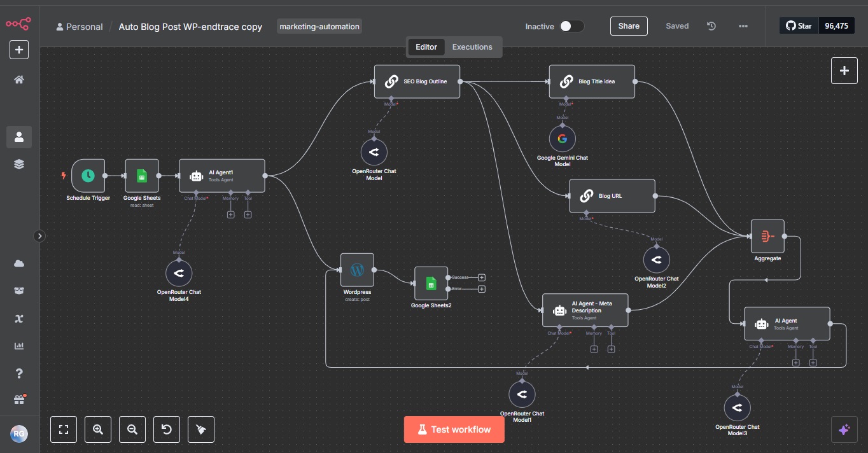Open the three-dot workflow options menu

point(743,26)
